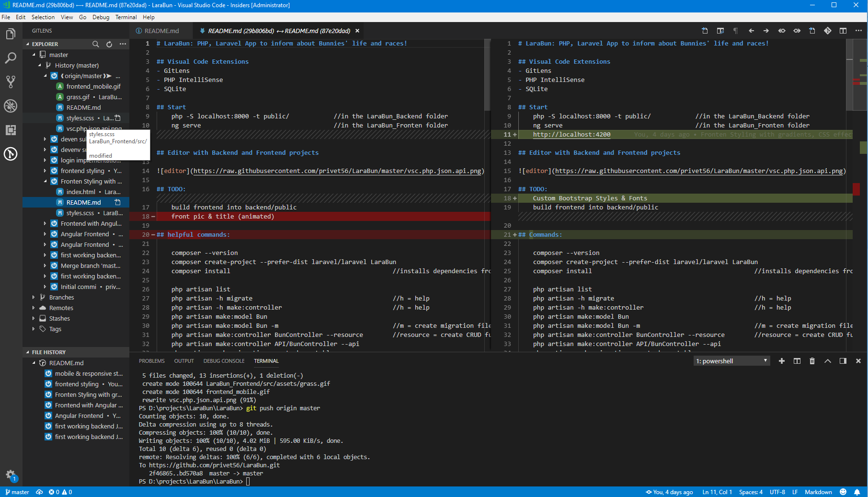This screenshot has width=868, height=497.
Task: Move panel to the right
Action: click(843, 361)
